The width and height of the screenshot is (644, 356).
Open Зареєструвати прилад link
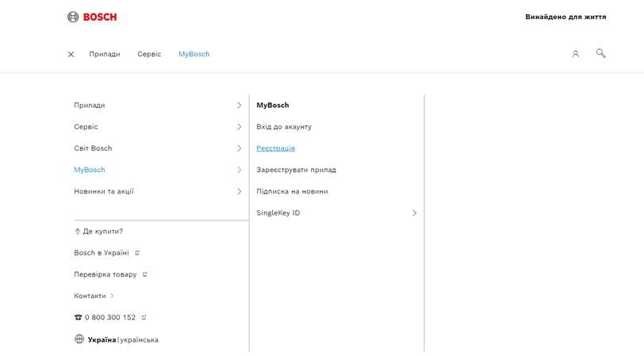[x=296, y=170]
